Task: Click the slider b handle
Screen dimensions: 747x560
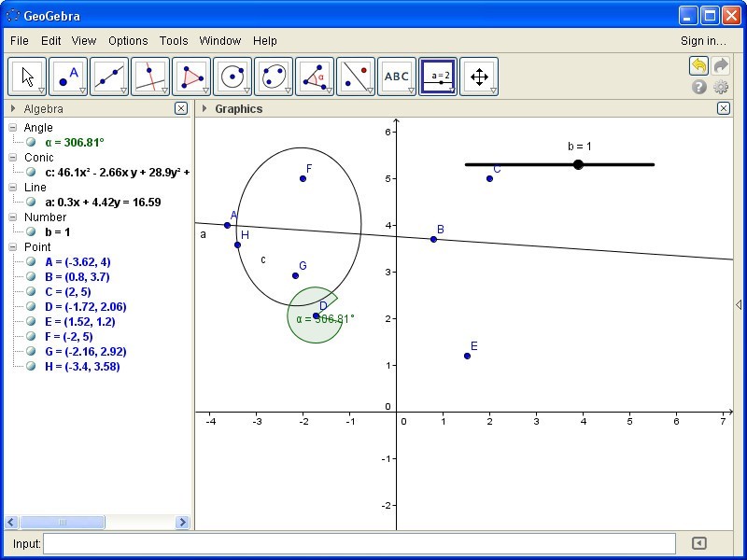Action: pyautogui.click(x=578, y=164)
